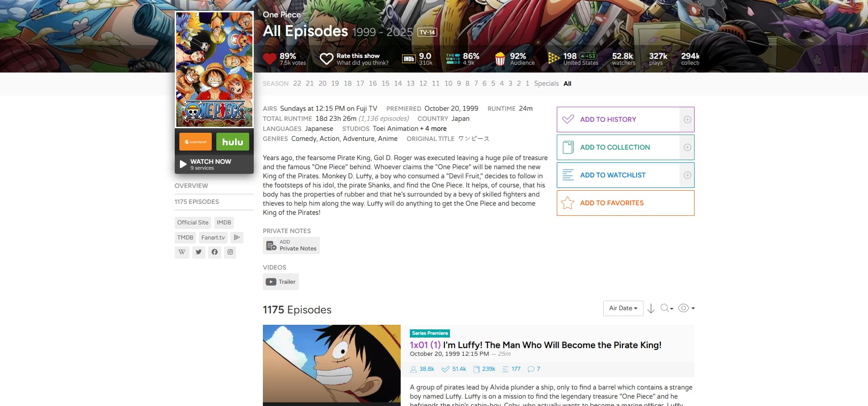Click the outlined heart Rate this show icon
The height and width of the screenshot is (406, 868).
(326, 59)
